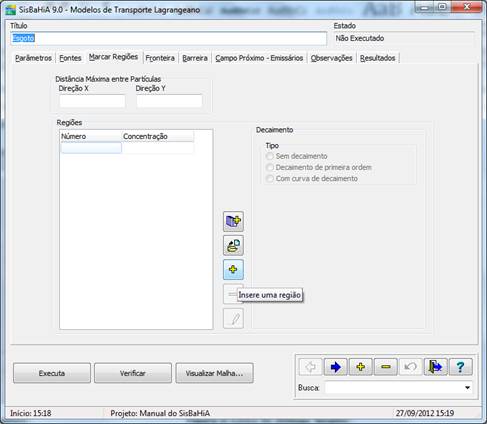487x424 pixels.
Task: Switch to the Fontes tab
Action: [x=70, y=58]
